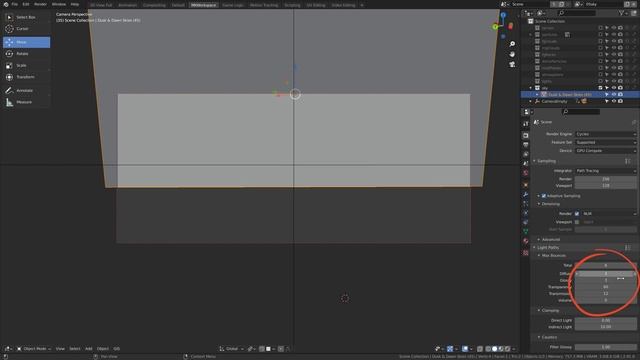The width and height of the screenshot is (640, 360).
Task: Open the Window menu
Action: (x=59, y=4)
